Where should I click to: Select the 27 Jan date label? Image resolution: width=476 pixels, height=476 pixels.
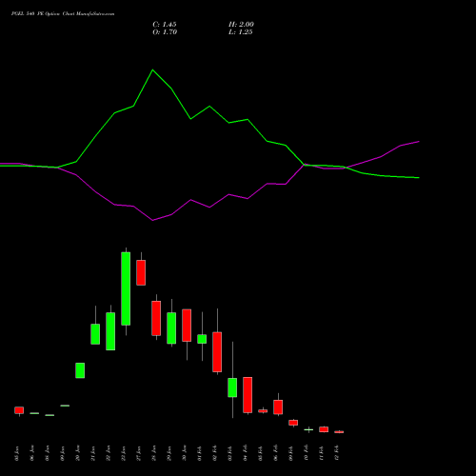(139, 453)
